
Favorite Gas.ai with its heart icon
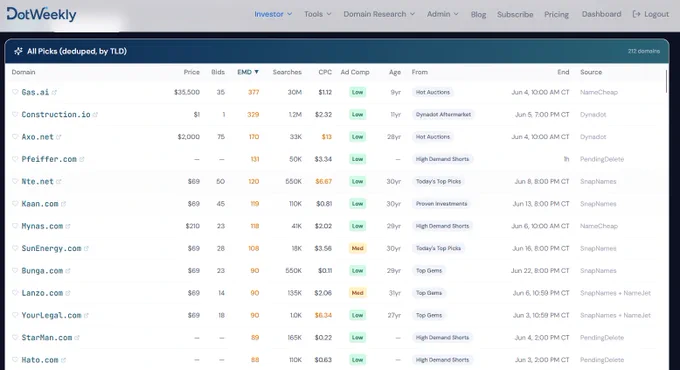(x=15, y=92)
